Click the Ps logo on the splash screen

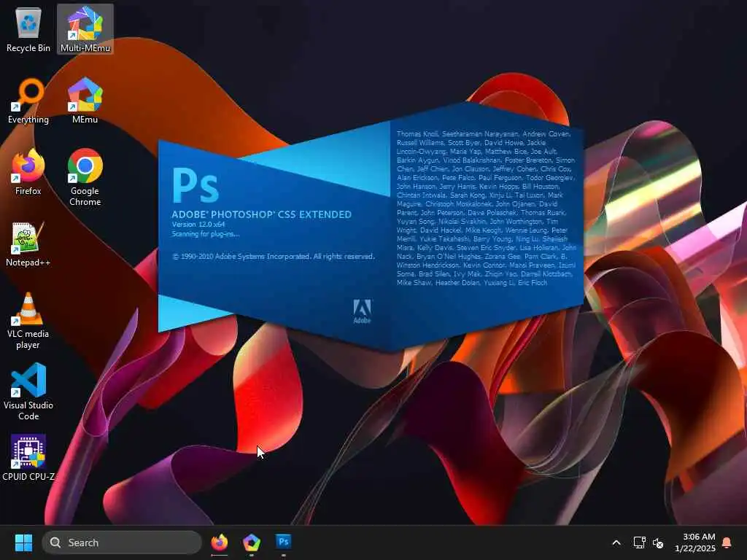(196, 186)
